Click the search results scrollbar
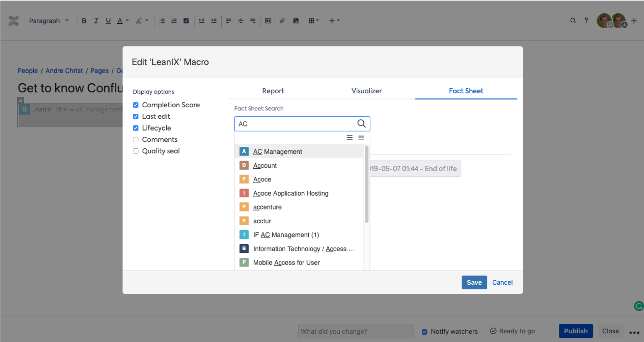 point(367,184)
